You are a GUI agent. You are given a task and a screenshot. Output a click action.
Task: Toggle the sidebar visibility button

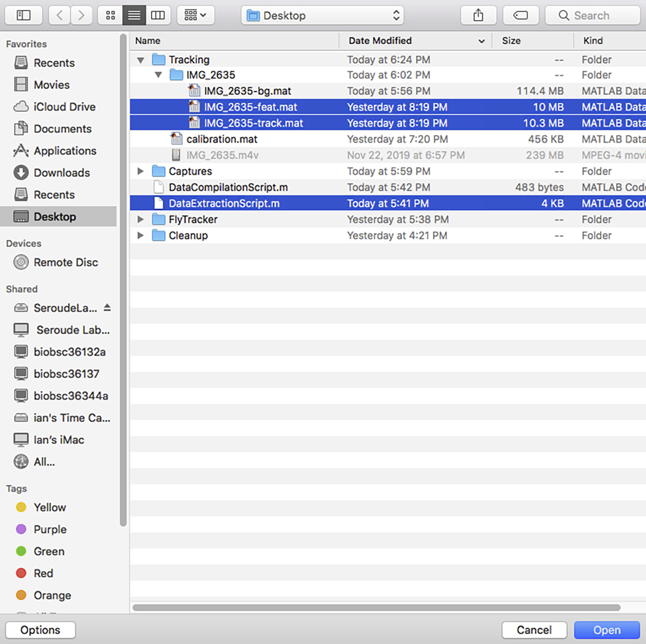tap(23, 16)
